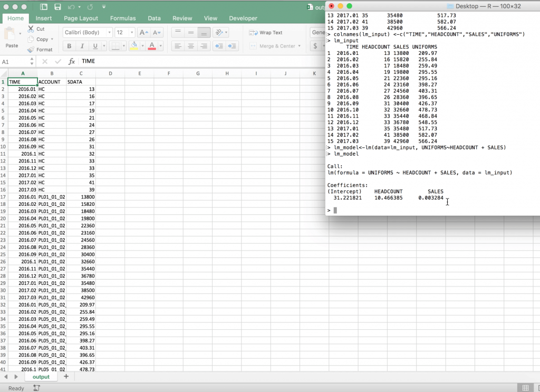Open the Customize Quick Access Toolbar arrow
Screen dimensions: 540x392
(104, 7)
